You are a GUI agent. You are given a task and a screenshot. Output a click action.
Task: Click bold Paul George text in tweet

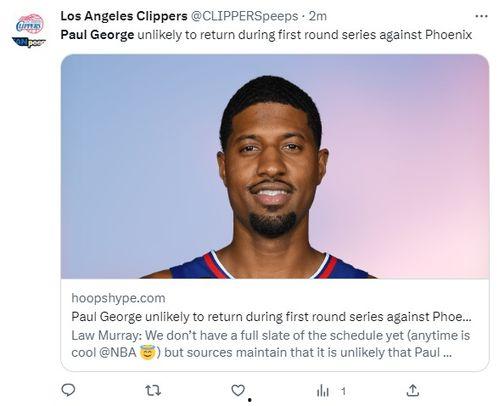[97, 35]
